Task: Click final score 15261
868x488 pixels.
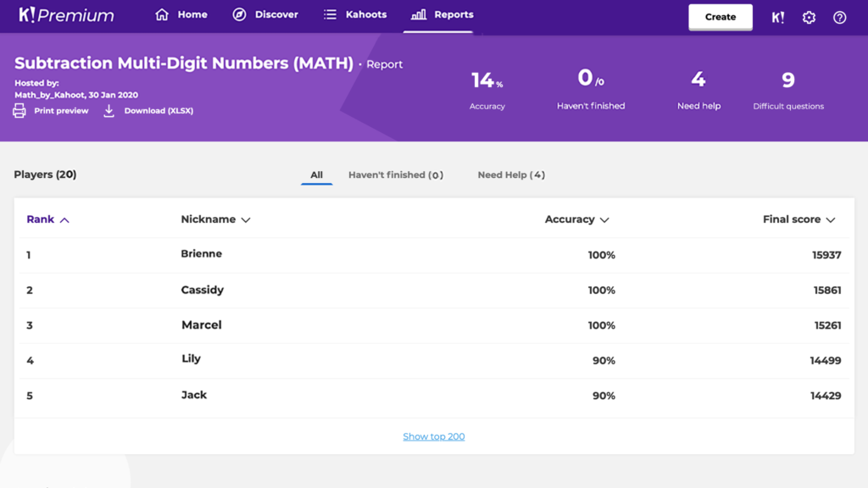Action: coord(827,325)
